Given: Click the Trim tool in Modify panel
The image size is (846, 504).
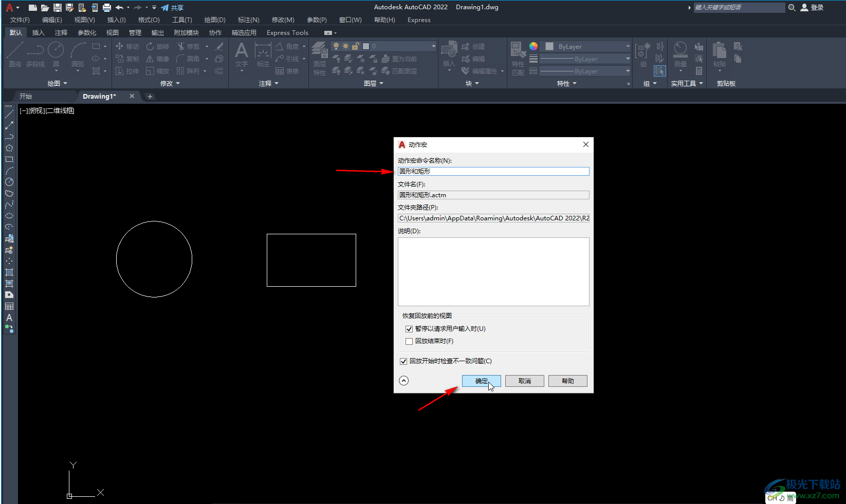Looking at the screenshot, I should pyautogui.click(x=188, y=46).
